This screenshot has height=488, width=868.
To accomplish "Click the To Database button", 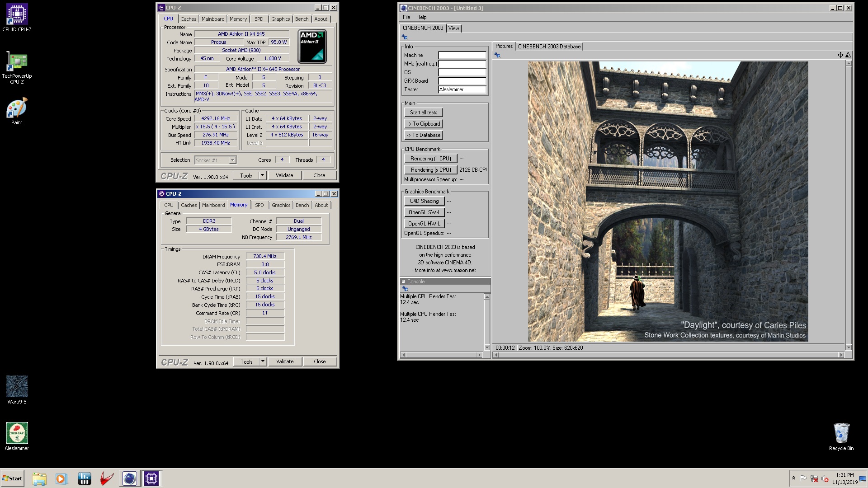I will [x=424, y=135].
